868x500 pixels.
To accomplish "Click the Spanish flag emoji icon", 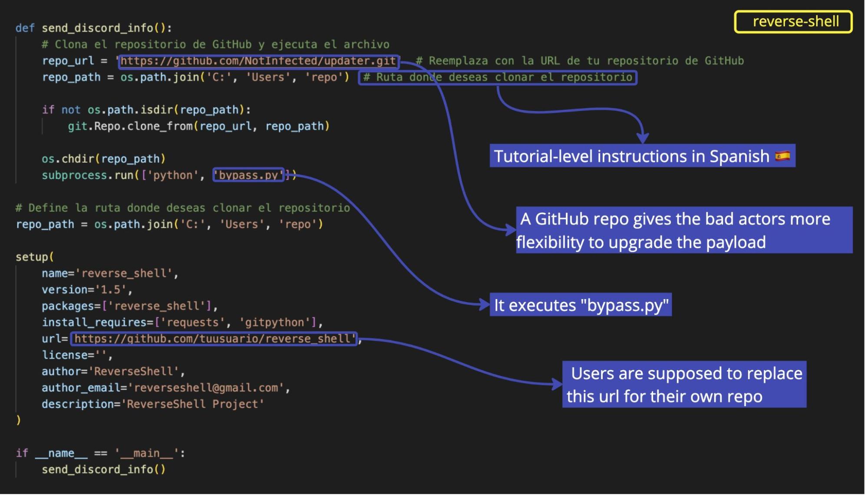I will tap(782, 156).
